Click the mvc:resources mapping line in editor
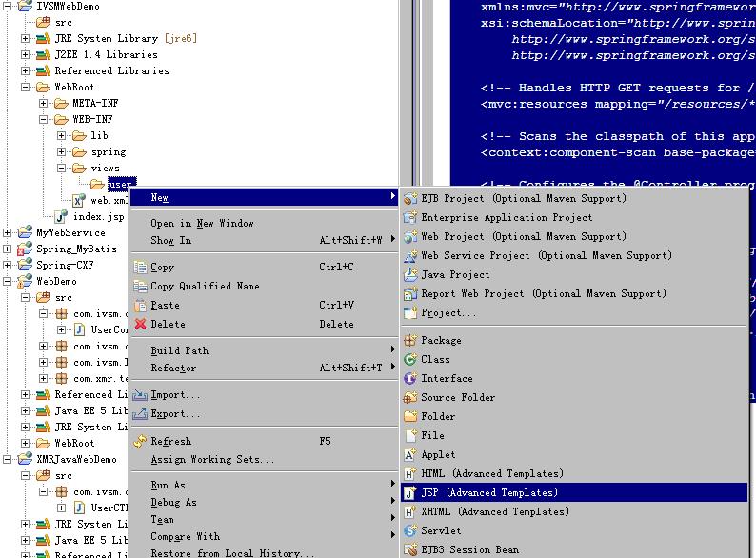The height and width of the screenshot is (558, 756). [x=618, y=104]
